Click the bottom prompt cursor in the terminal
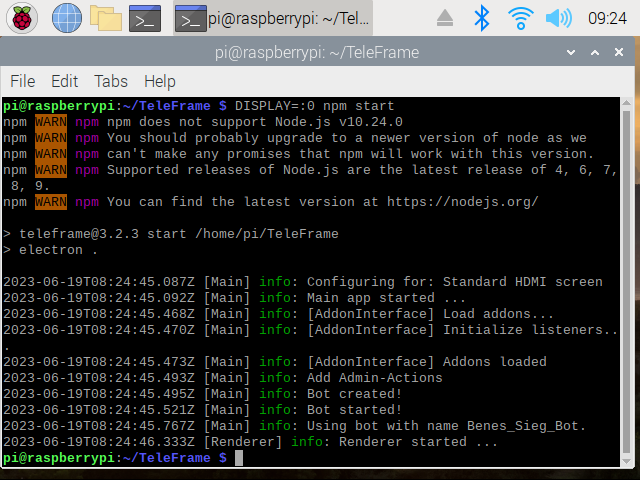This screenshot has width=640, height=480. (239, 458)
